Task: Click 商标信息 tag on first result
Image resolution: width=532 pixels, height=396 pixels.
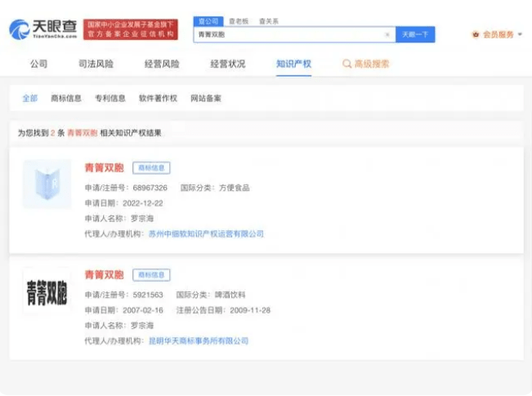Action: click(151, 167)
